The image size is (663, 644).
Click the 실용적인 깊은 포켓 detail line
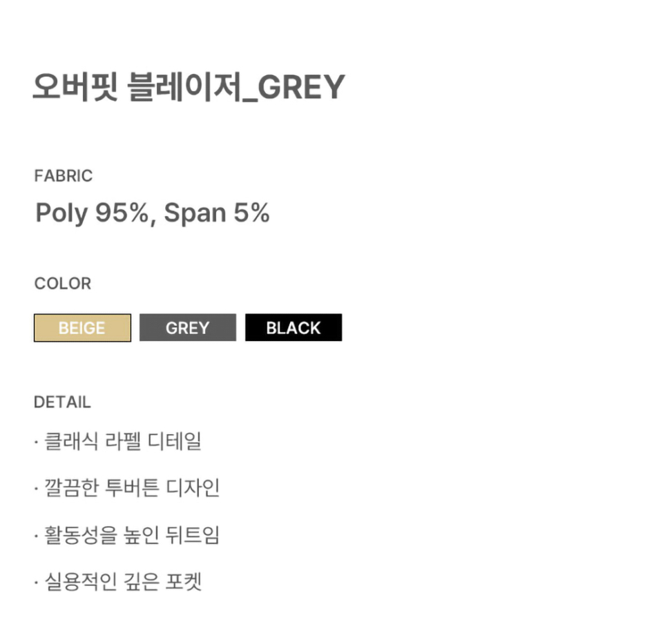click(122, 582)
